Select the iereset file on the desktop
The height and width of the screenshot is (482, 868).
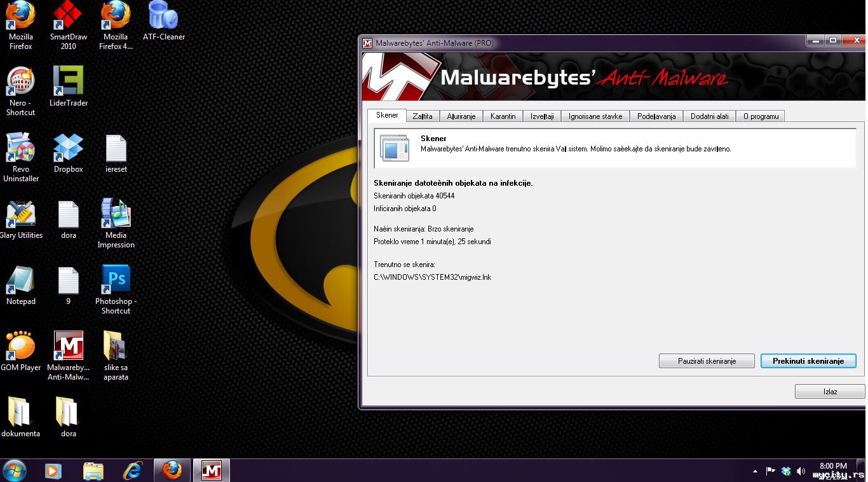pyautogui.click(x=116, y=153)
